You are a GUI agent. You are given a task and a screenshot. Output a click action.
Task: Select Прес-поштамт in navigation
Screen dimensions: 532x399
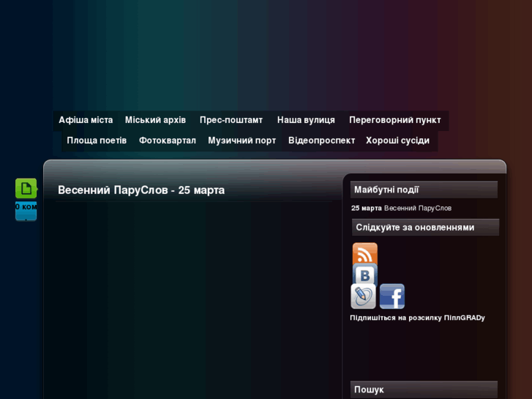click(231, 120)
